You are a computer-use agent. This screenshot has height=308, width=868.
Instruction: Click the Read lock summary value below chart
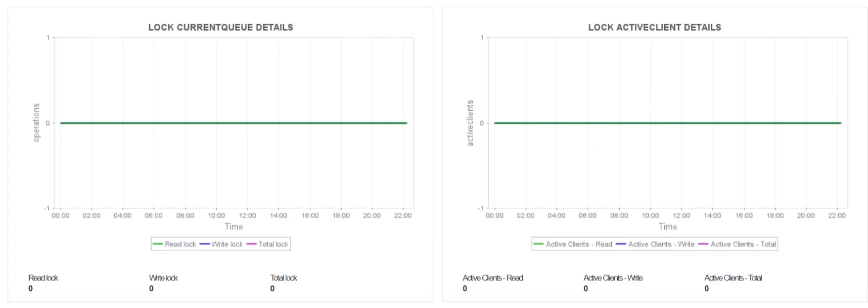pos(31,289)
